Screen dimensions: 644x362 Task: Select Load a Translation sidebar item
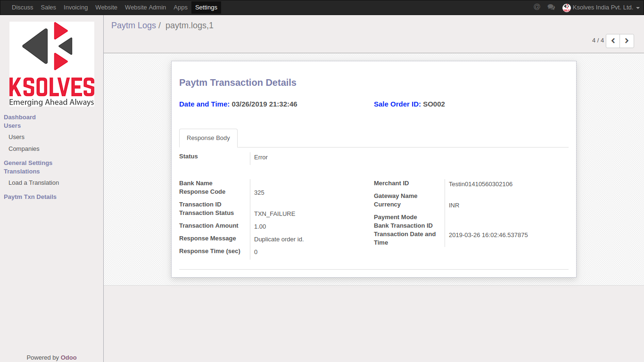(x=33, y=183)
